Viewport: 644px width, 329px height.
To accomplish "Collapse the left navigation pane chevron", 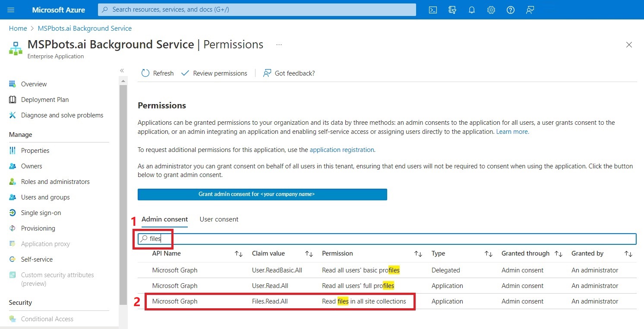I will (122, 70).
